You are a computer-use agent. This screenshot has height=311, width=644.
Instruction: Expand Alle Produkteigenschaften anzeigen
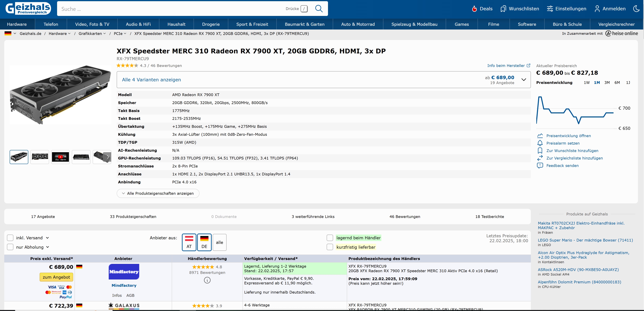pyautogui.click(x=158, y=193)
